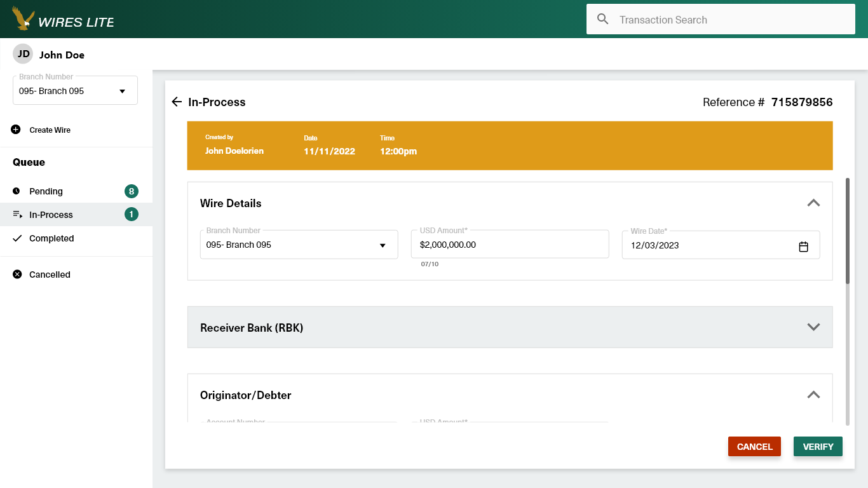Image resolution: width=868 pixels, height=488 pixels.
Task: Click the JD user avatar
Action: (x=24, y=54)
